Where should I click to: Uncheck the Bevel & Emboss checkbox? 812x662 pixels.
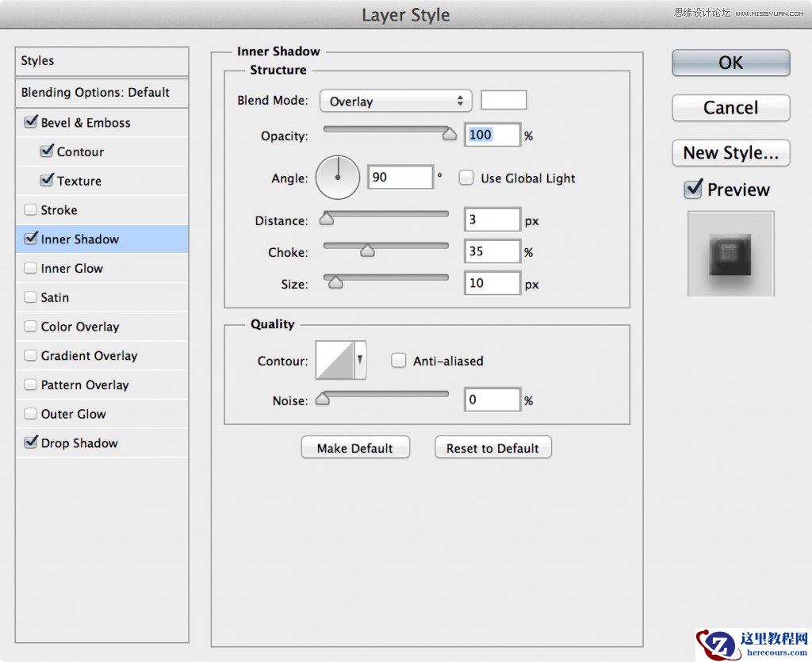(x=31, y=123)
